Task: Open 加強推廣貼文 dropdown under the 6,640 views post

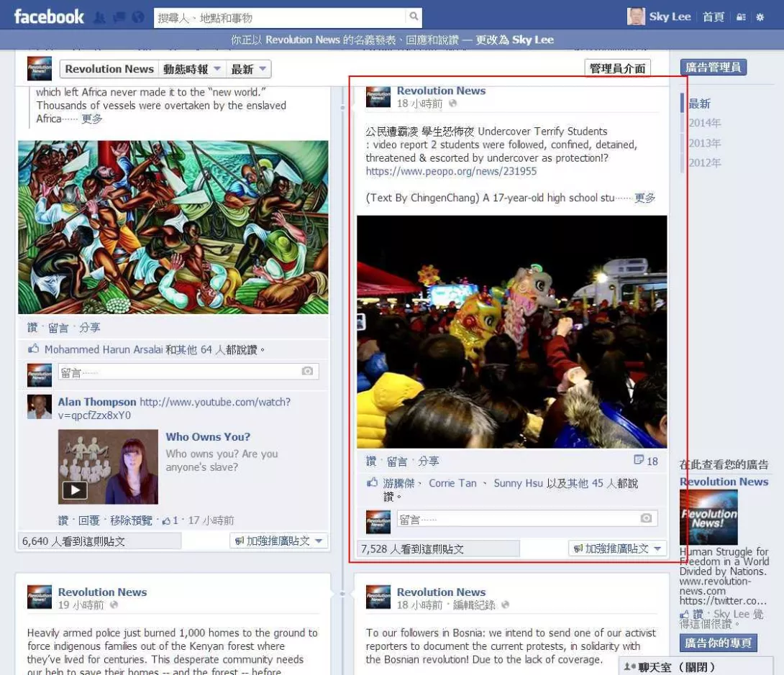Action: point(280,541)
